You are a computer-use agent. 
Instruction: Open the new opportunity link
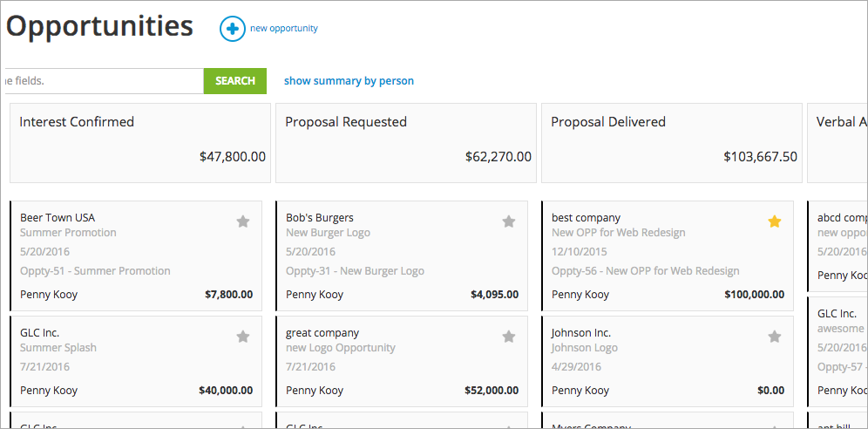[283, 29]
